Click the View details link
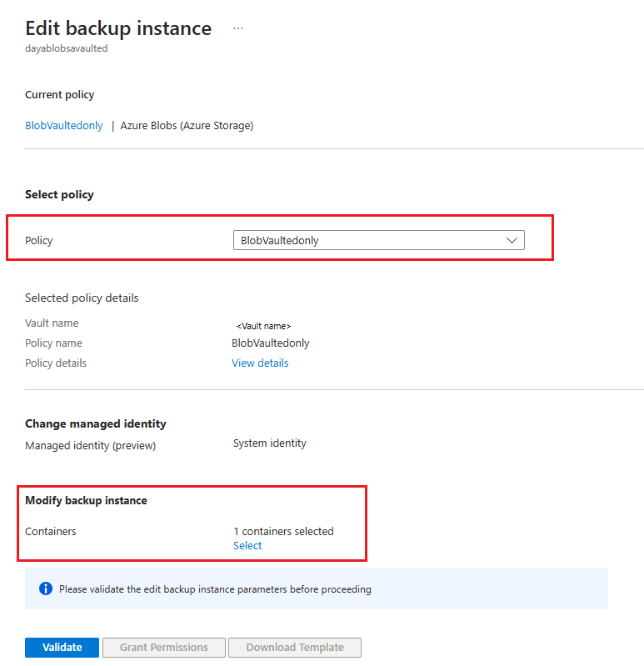 tap(260, 363)
